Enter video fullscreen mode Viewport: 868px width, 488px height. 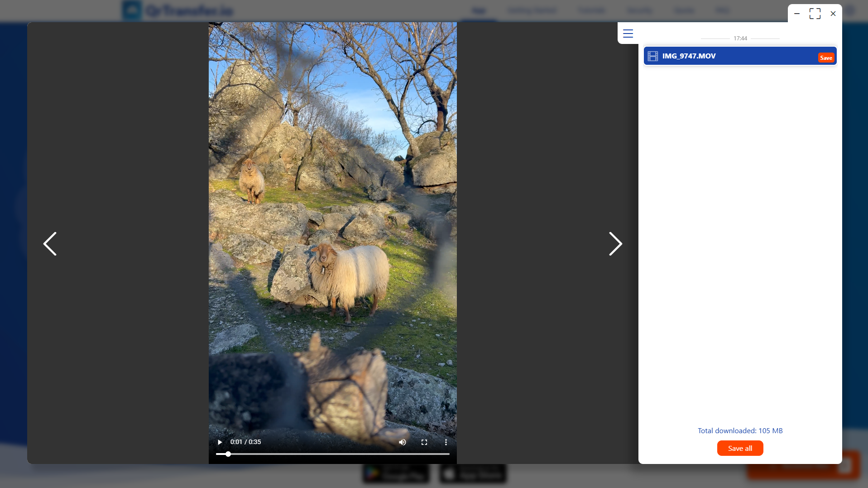(424, 442)
